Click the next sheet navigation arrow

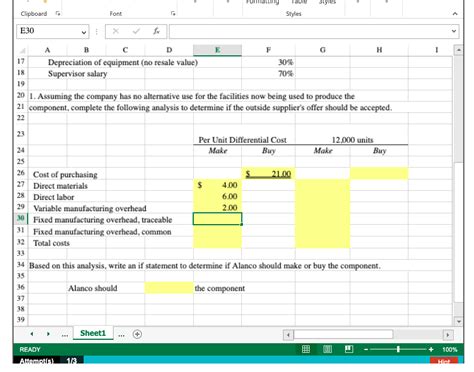pyautogui.click(x=48, y=334)
